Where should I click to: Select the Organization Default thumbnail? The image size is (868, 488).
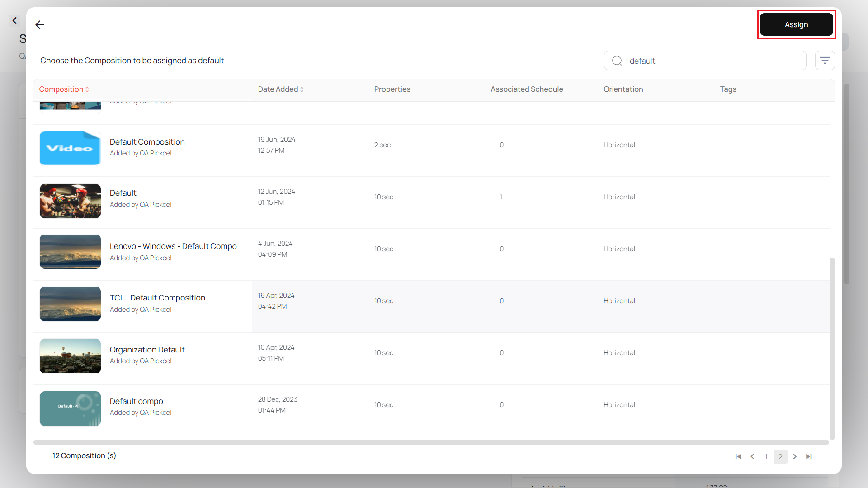click(70, 356)
